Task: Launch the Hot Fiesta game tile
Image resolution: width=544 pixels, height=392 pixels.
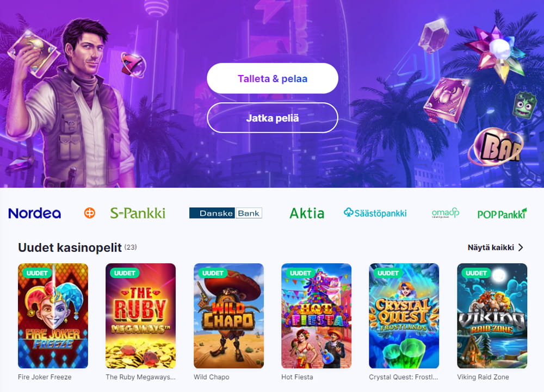Action: 317,316
